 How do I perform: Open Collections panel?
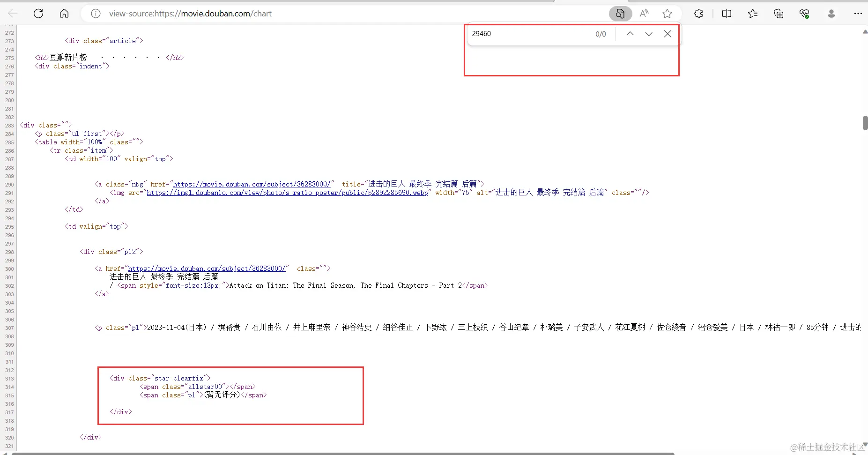click(779, 14)
